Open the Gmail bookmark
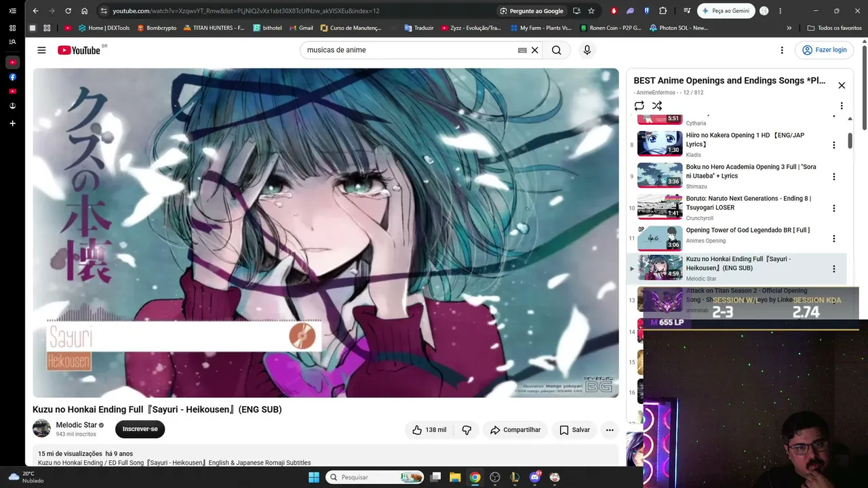868x488 pixels. (300, 28)
